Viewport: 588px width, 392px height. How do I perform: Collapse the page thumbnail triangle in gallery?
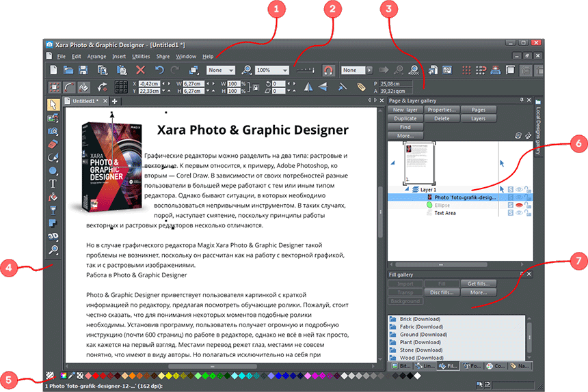point(392,163)
